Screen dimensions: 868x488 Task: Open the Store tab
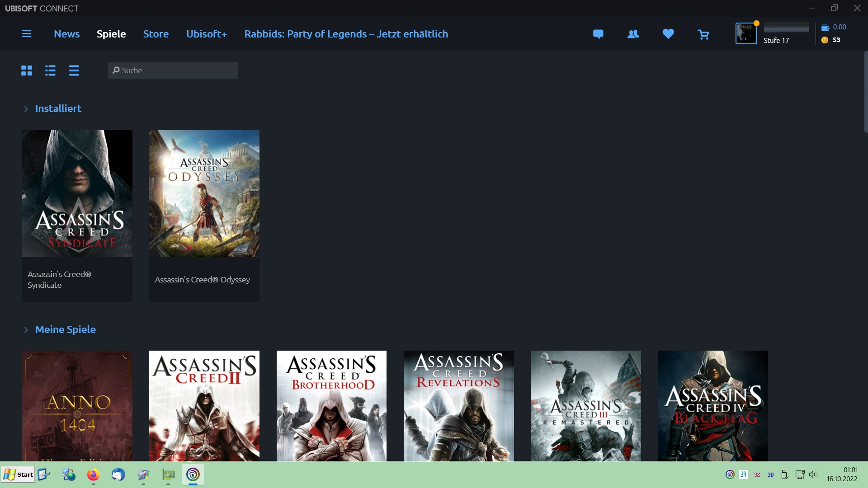pyautogui.click(x=156, y=34)
